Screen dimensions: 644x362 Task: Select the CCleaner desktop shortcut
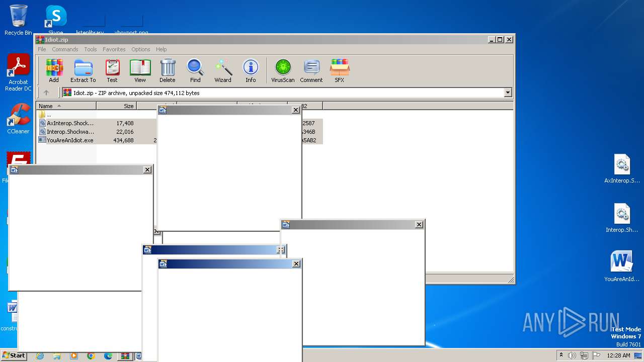18,119
